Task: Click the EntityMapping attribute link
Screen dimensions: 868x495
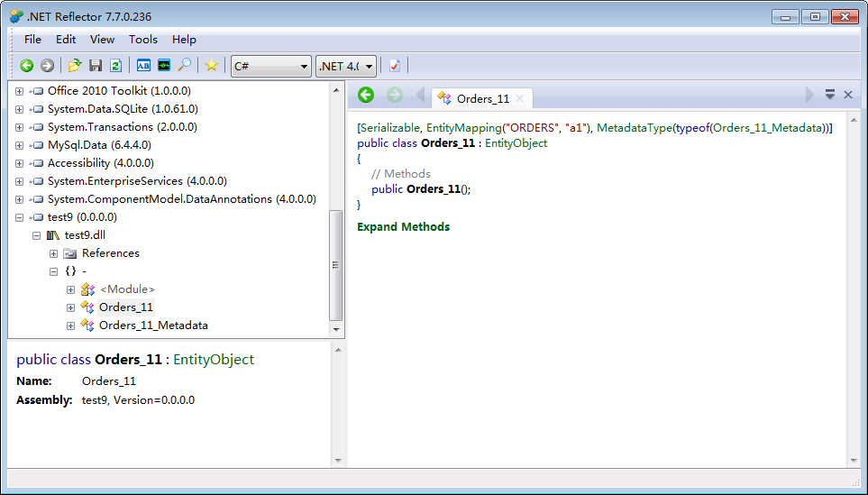Action: click(464, 128)
